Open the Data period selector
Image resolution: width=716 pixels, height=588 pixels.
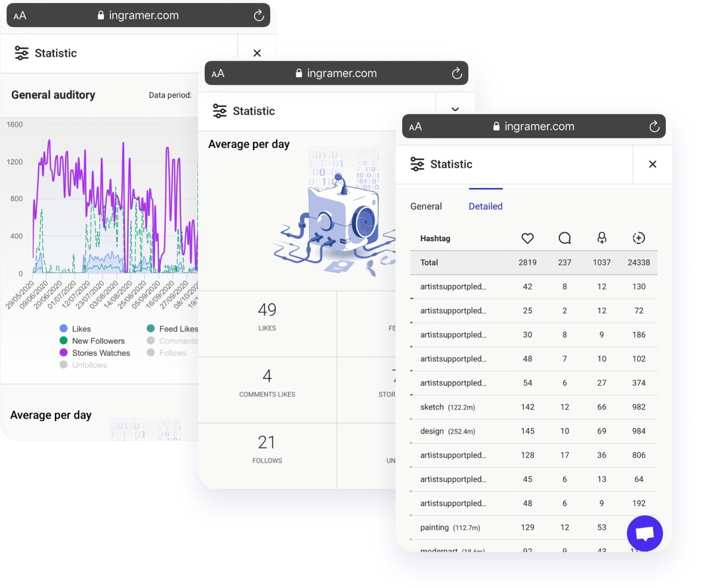coord(171,95)
